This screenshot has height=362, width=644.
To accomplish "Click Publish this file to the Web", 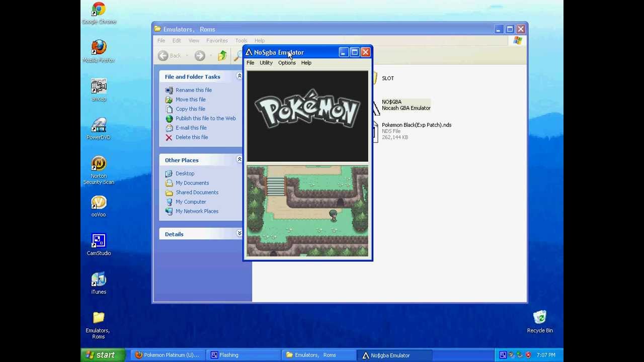I will coord(206,119).
